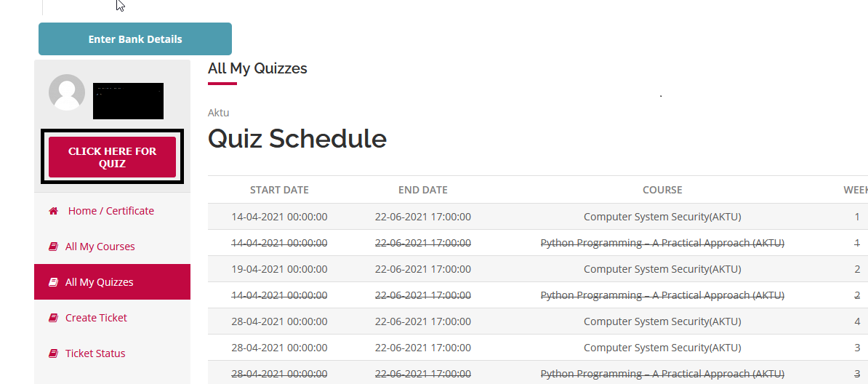Click end date in week 4 row
This screenshot has width=868, height=384.
click(423, 321)
